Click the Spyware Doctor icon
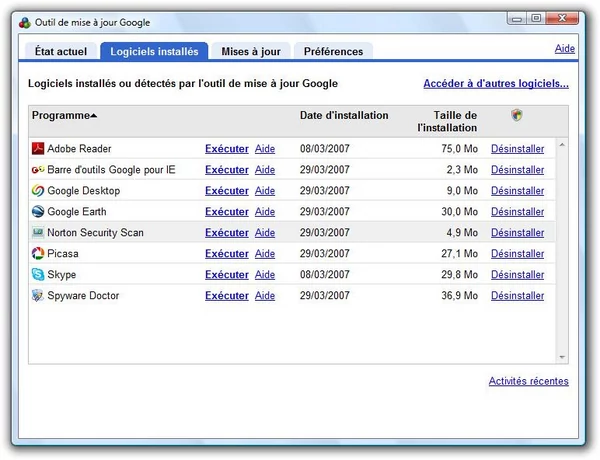 tap(38, 295)
